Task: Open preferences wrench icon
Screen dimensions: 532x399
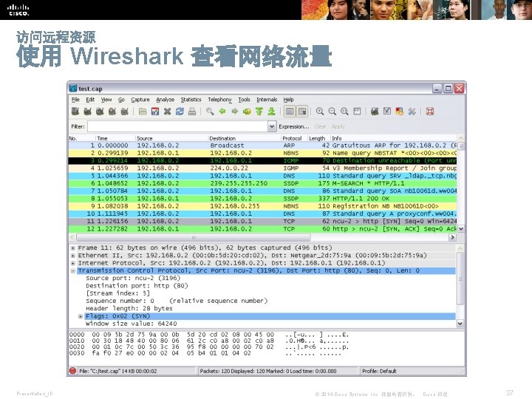Action: pos(412,112)
